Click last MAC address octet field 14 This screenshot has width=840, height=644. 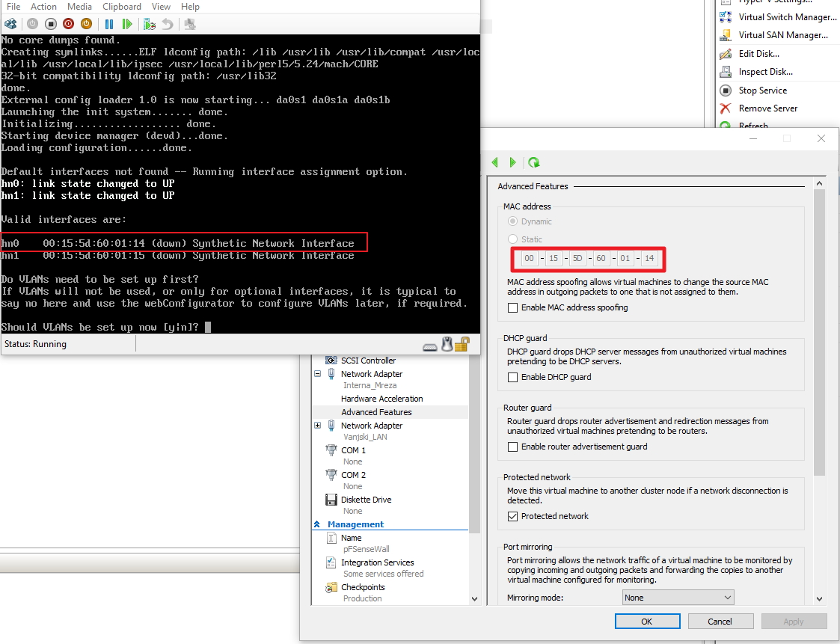[x=649, y=258]
